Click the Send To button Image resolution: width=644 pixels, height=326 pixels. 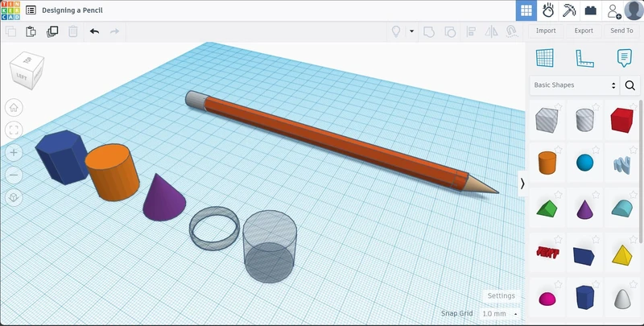[x=621, y=31]
